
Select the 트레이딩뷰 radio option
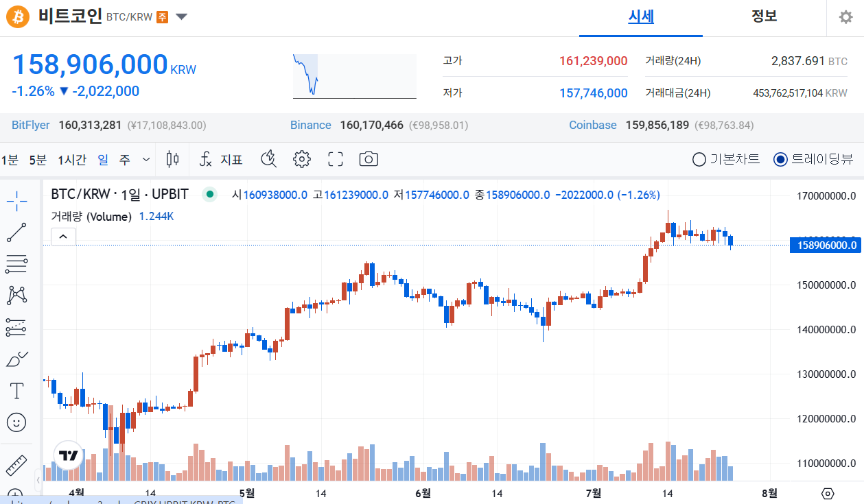pos(813,160)
